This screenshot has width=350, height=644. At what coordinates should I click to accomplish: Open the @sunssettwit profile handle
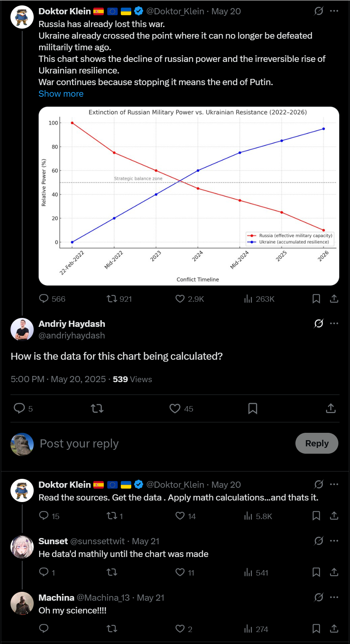[x=98, y=541]
